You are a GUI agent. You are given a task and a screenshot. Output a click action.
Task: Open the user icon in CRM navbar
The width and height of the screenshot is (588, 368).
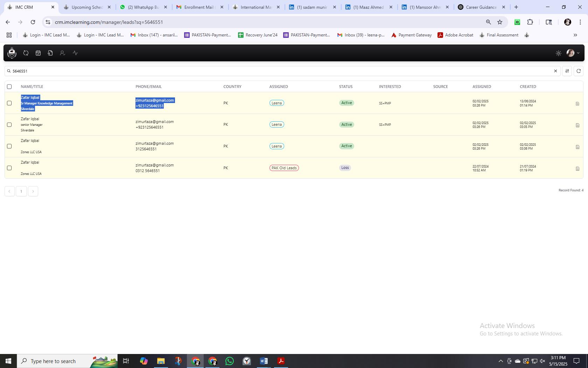[x=62, y=53]
